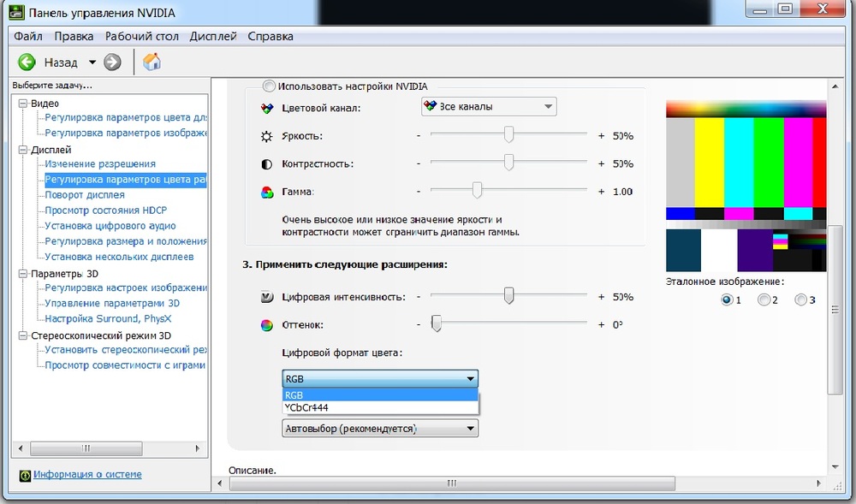Open Изменение разрешения in the task tree

(100, 163)
